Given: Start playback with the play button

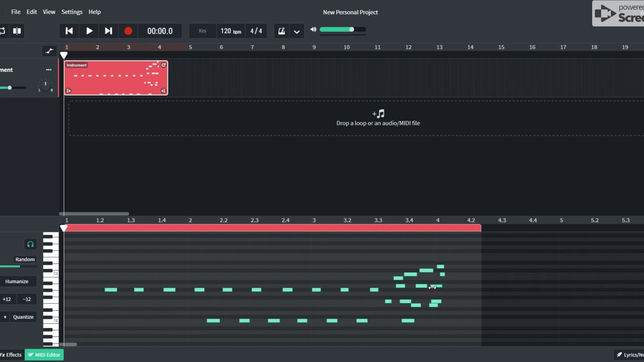Looking at the screenshot, I should pyautogui.click(x=89, y=31).
